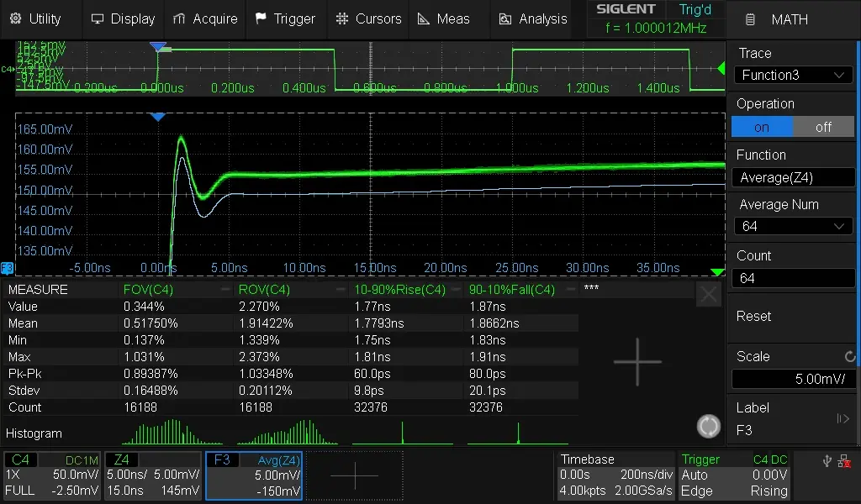861x504 pixels.
Task: Click the trigger level marker at right edge
Action: click(720, 70)
